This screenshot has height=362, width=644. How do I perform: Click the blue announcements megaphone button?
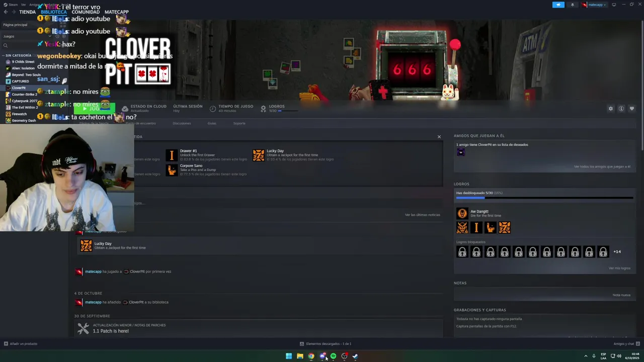[558, 5]
